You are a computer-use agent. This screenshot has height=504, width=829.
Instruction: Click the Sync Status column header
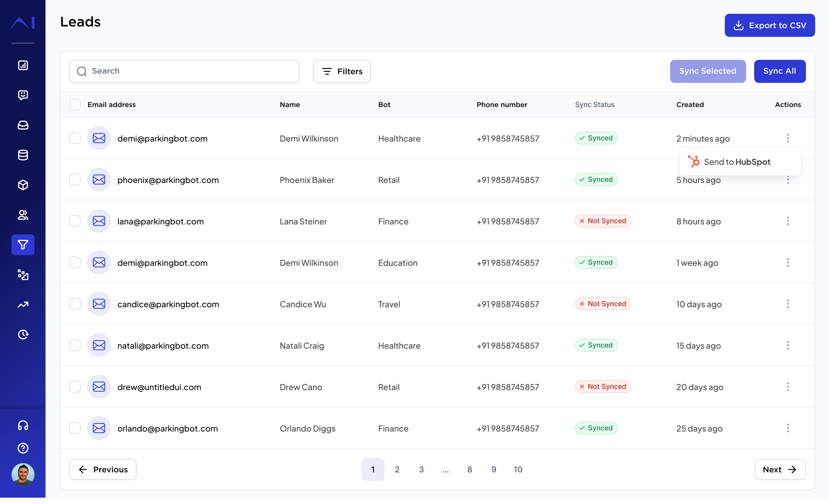click(x=594, y=104)
